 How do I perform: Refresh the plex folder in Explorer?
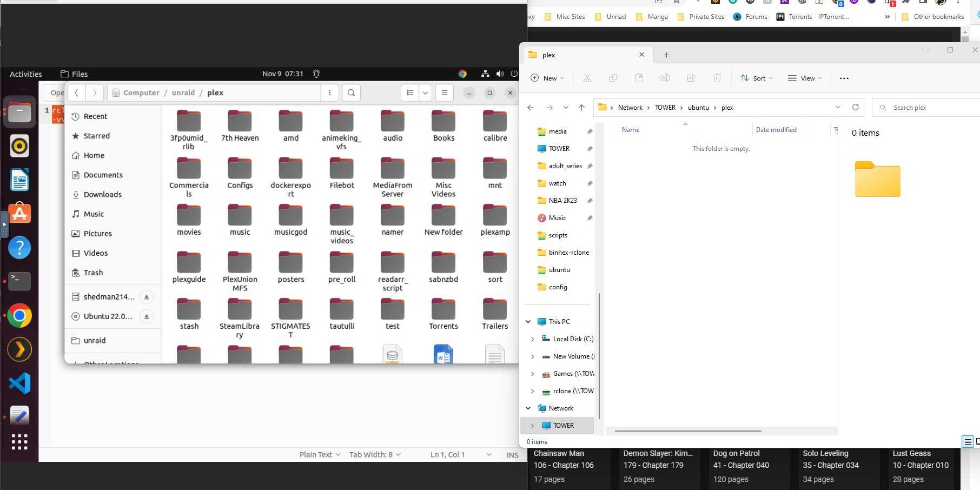coord(856,107)
